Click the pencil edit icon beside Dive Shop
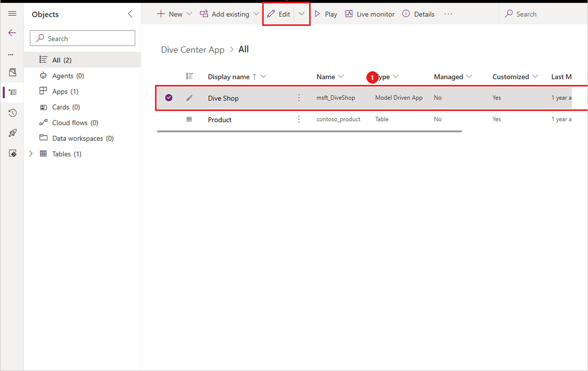 pos(190,98)
